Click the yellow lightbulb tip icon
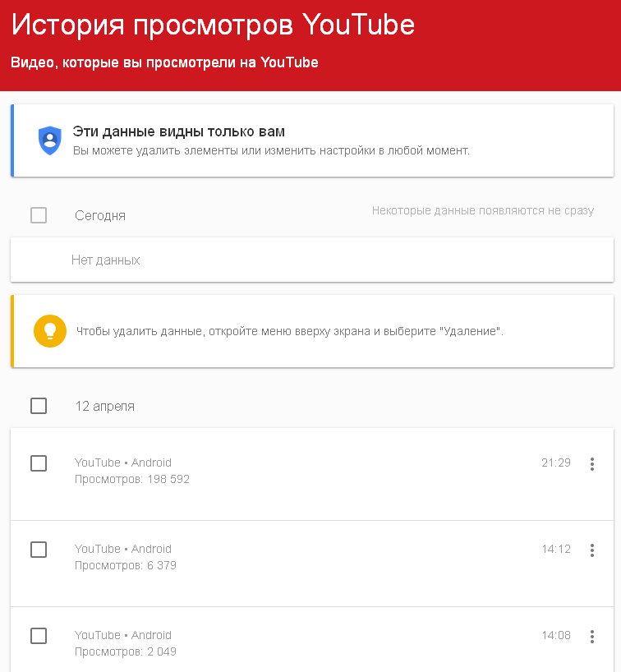Screen dimensions: 621x672 50,331
